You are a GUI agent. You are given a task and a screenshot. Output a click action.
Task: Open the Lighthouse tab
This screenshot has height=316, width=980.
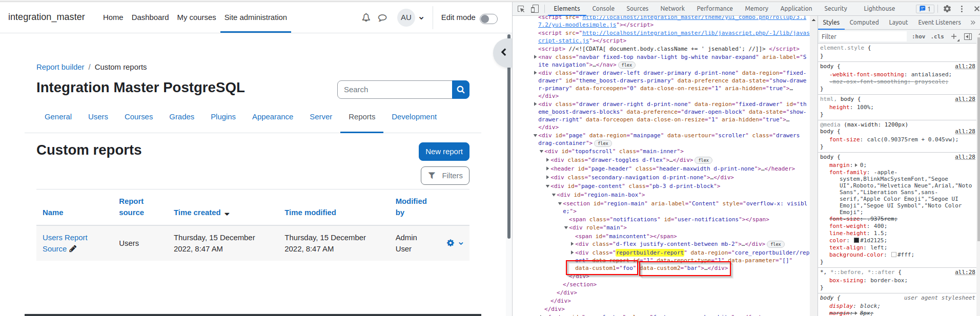(879, 9)
